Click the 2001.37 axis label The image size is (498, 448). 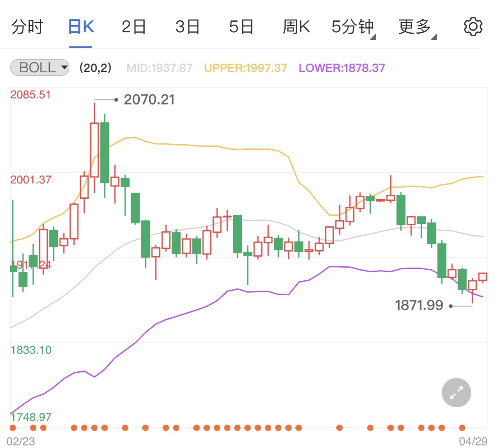pyautogui.click(x=31, y=180)
